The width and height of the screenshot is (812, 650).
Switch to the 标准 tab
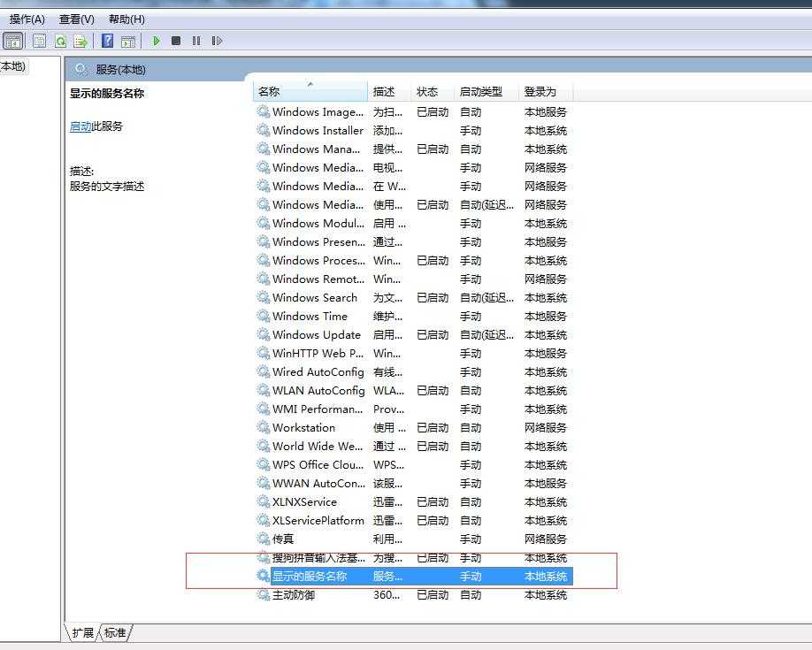tap(115, 632)
